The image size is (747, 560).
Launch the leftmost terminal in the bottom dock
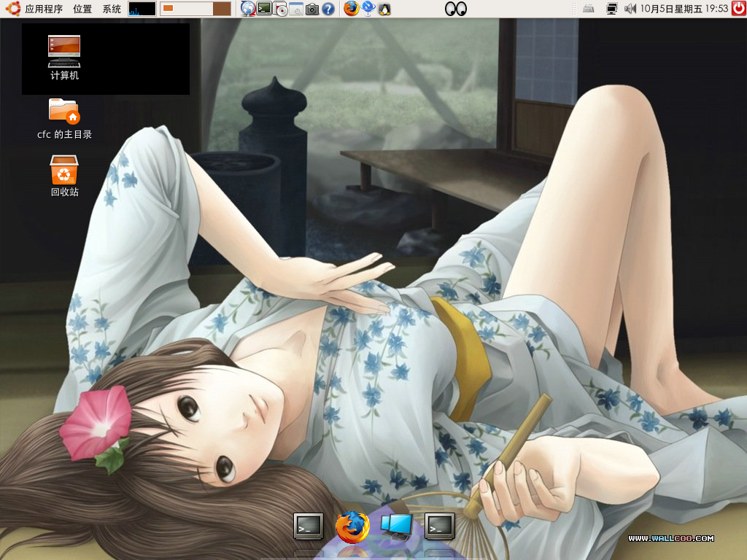(x=309, y=526)
